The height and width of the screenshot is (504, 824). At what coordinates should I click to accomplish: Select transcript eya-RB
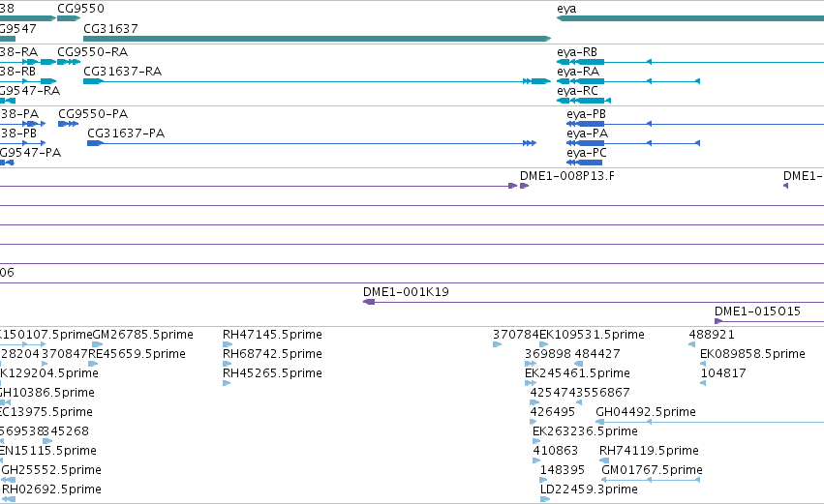pyautogui.click(x=690, y=62)
